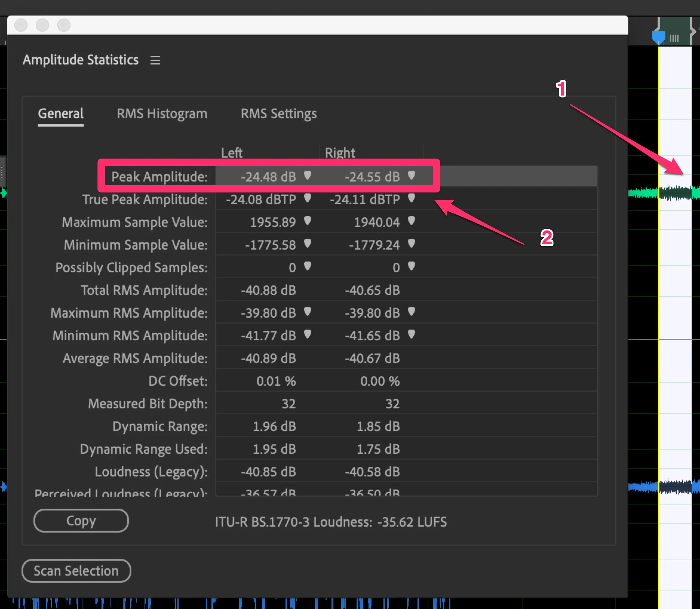The width and height of the screenshot is (700, 609).
Task: Switch to the RMS Histogram tab
Action: [x=162, y=114]
